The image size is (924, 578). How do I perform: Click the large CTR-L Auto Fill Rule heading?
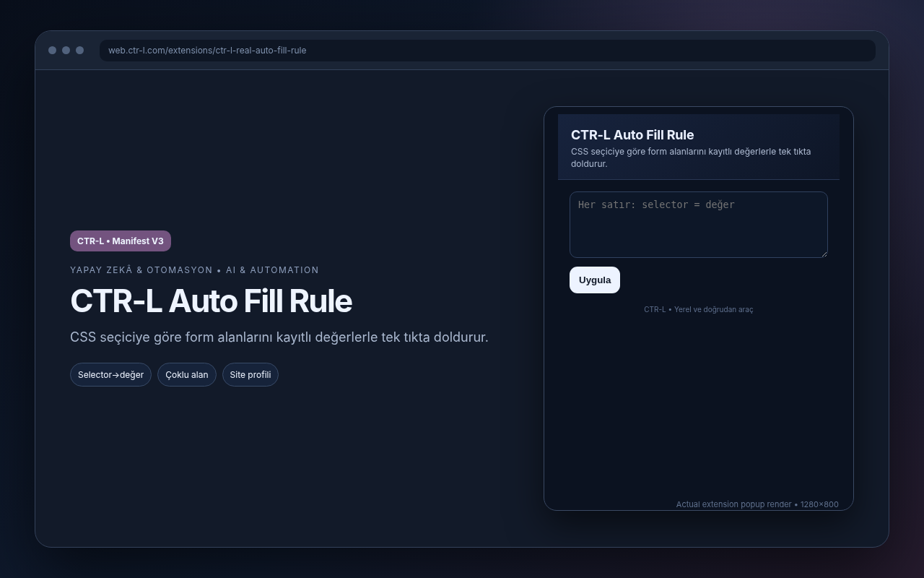click(x=211, y=301)
